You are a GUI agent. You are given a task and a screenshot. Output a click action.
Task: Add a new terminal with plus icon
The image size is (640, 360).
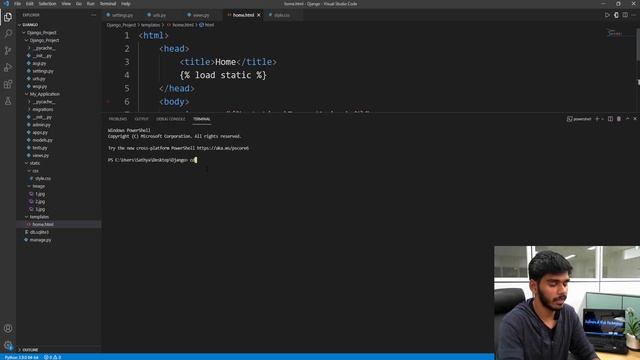click(x=597, y=119)
